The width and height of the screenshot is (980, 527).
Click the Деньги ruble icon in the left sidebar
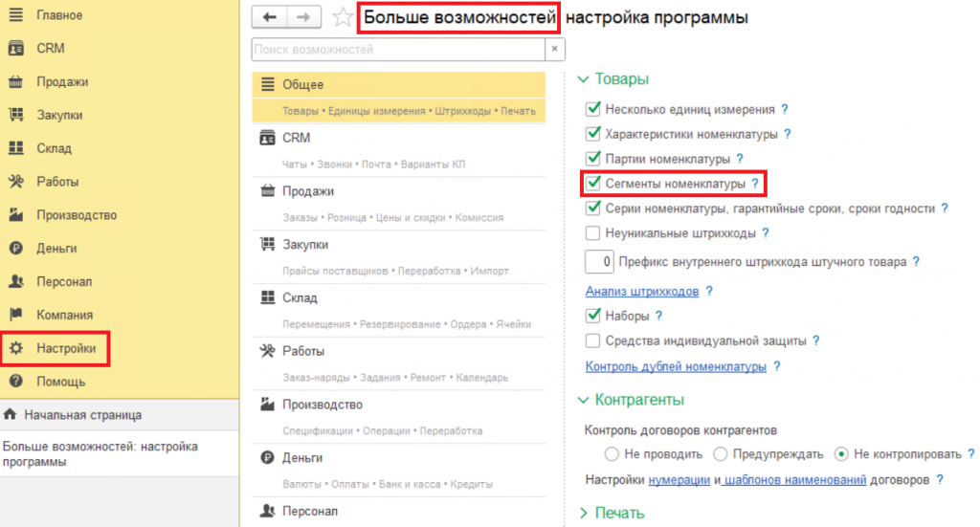(x=16, y=248)
